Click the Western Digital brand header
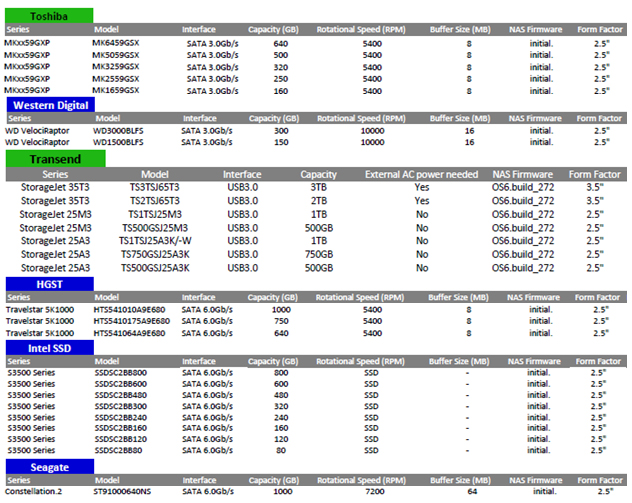This screenshot has width=632, height=503. click(50, 105)
